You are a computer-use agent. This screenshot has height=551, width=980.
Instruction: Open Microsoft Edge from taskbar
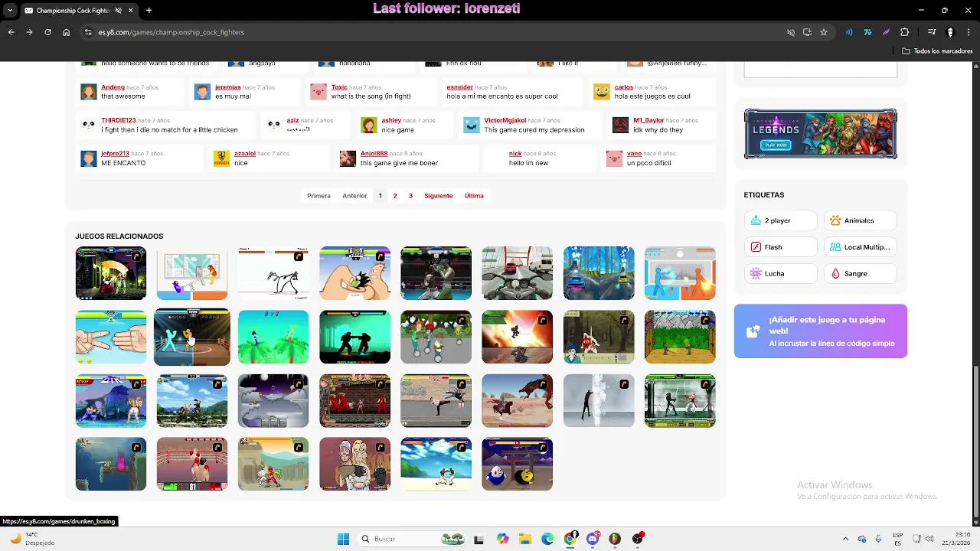[547, 539]
